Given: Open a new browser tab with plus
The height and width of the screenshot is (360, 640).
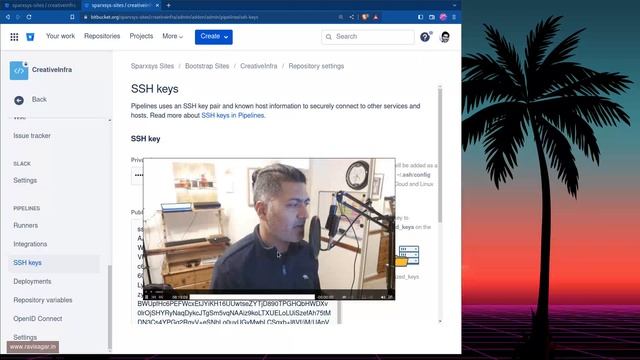Looking at the screenshot, I should click(x=168, y=5).
